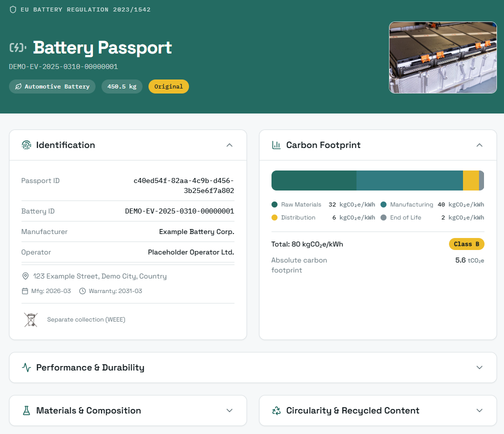Screen dimensions: 504x434
Task: Click the bar chart icon next to Carbon Footprint
Action: tap(275, 145)
